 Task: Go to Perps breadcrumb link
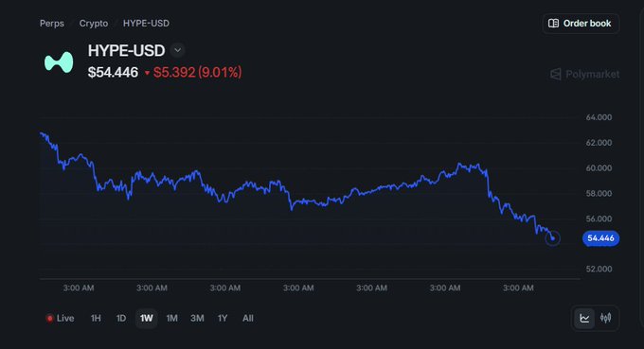point(52,24)
